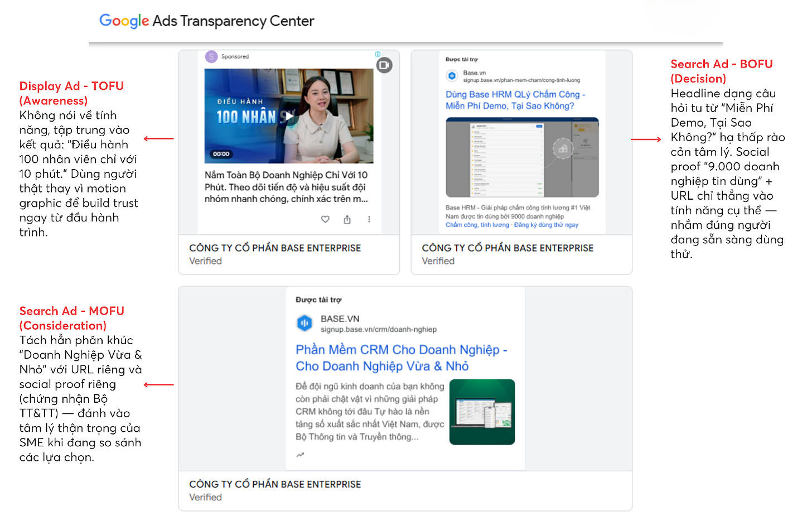Open the "Phần Mềm CRM Cho Doanh Nghiệp" headline

tap(402, 358)
